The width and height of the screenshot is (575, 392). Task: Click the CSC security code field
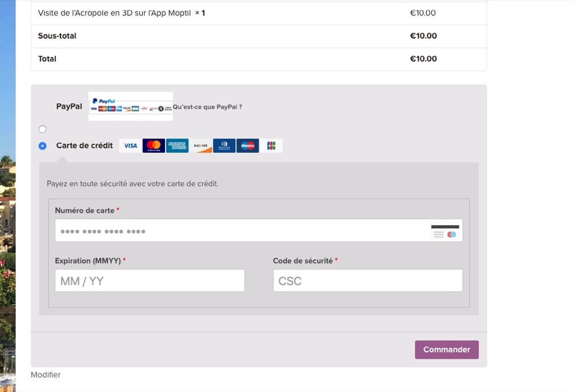tap(367, 281)
